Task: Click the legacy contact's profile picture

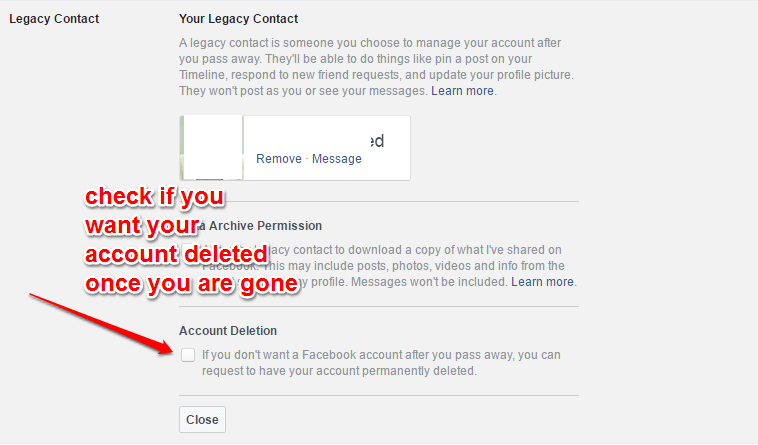Action: tap(211, 148)
